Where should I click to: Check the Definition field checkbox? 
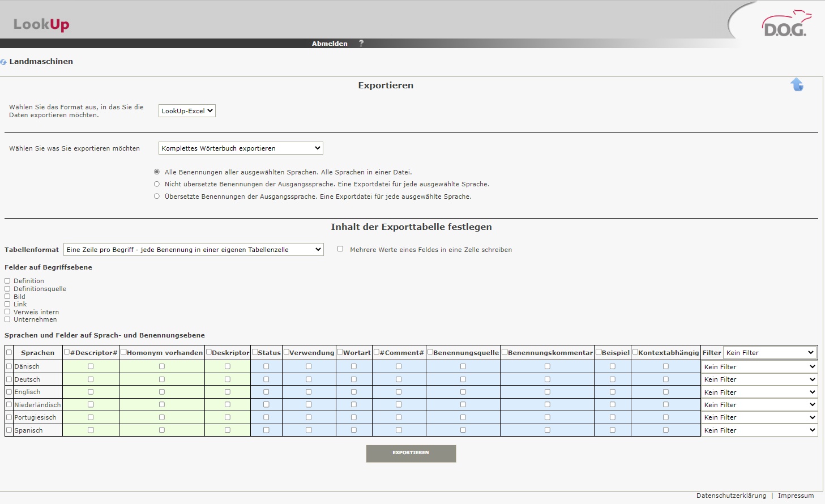(8, 281)
